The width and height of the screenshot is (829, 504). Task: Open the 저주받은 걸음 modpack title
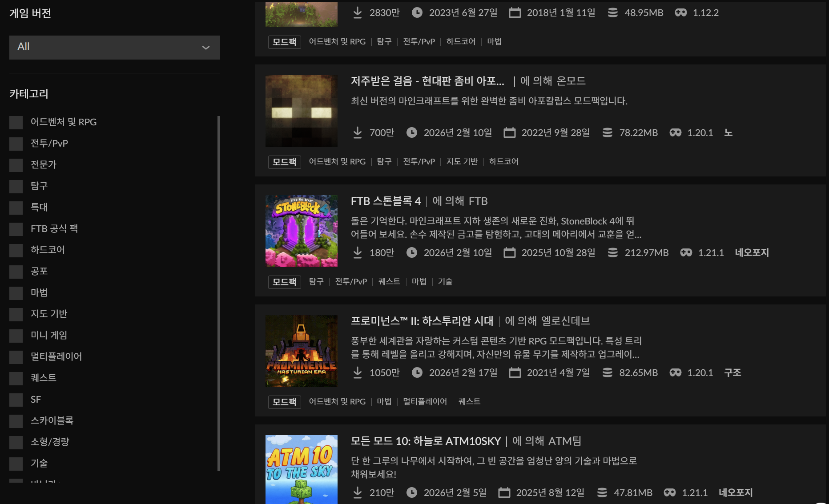(427, 81)
